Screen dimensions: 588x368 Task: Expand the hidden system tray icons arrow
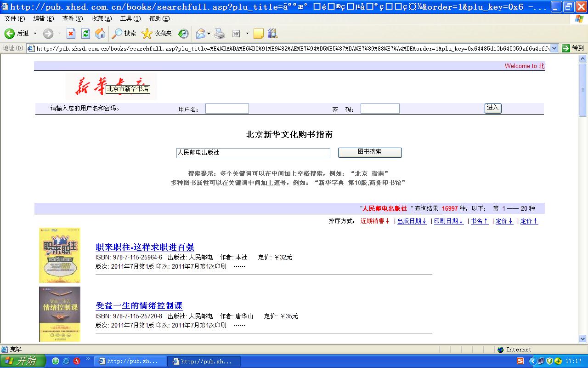point(532,361)
